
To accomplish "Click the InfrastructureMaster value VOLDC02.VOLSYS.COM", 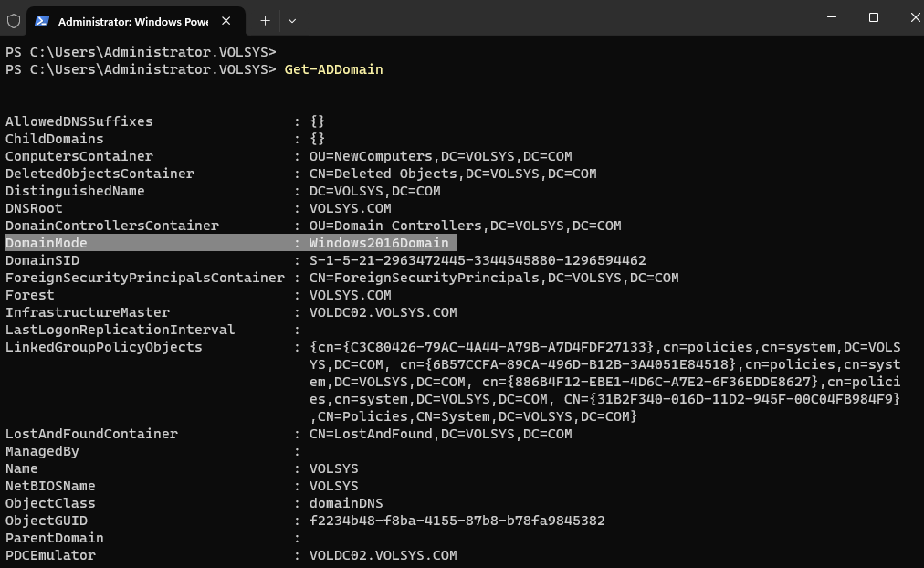I will point(383,312).
